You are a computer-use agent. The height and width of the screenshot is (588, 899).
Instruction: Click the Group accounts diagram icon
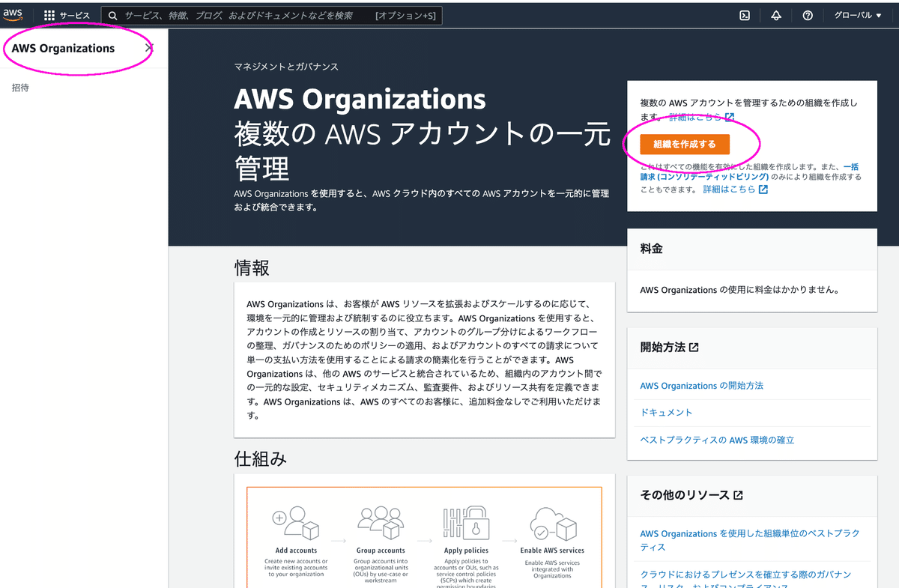pos(381,523)
